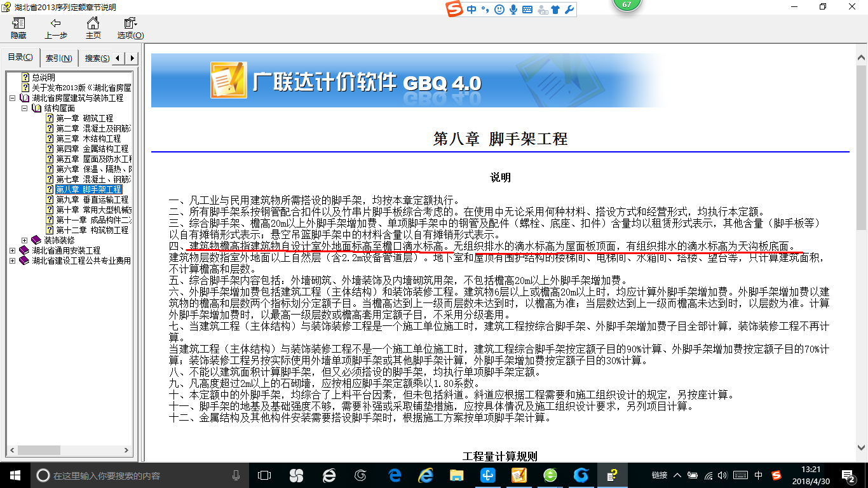Select 第二章 混凝土及钢筋 chapter

tap(93, 128)
